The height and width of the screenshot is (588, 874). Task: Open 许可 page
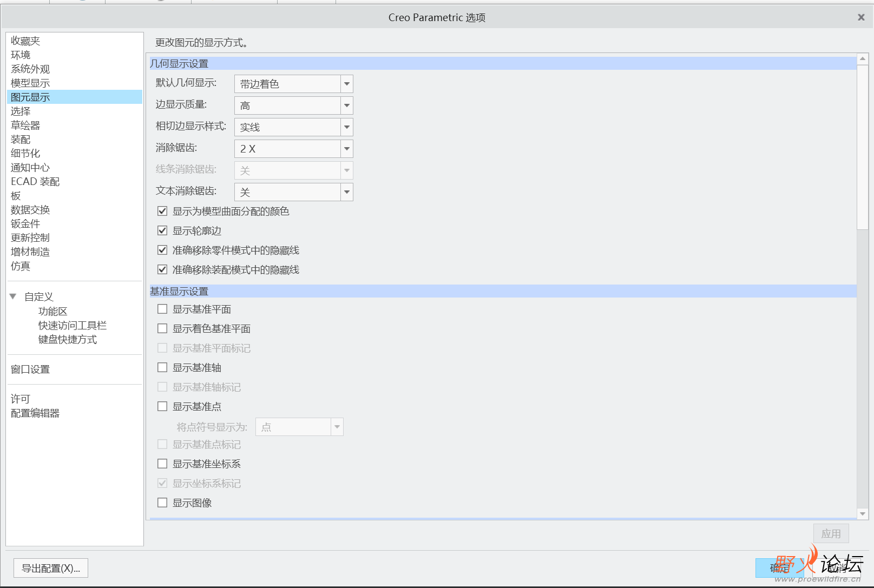[x=21, y=399]
